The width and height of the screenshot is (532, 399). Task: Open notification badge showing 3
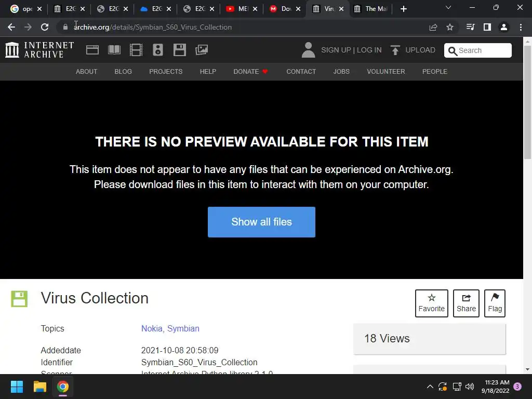[517, 387]
